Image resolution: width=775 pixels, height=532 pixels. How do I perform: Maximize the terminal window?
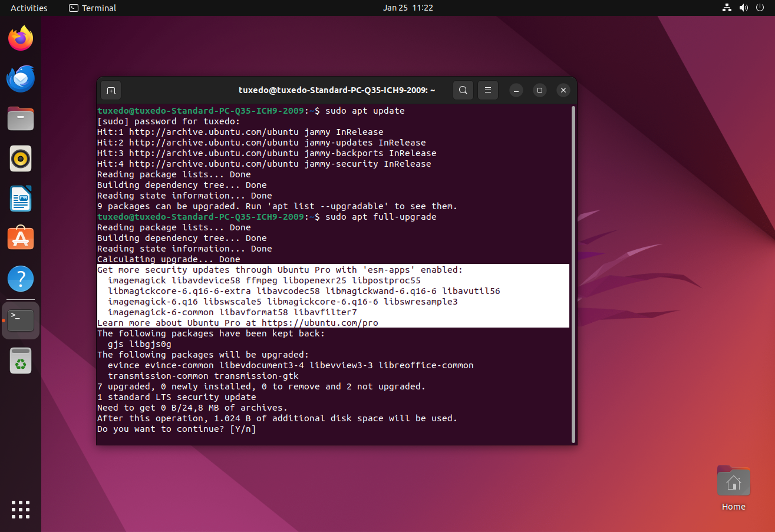click(x=539, y=90)
